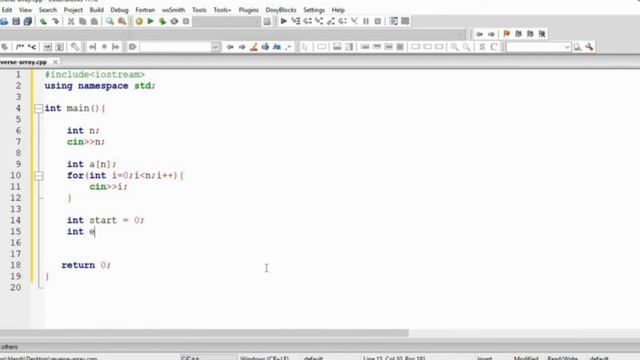The height and width of the screenshot is (360, 640).
Task: Open the Build menu
Action: [97, 10]
